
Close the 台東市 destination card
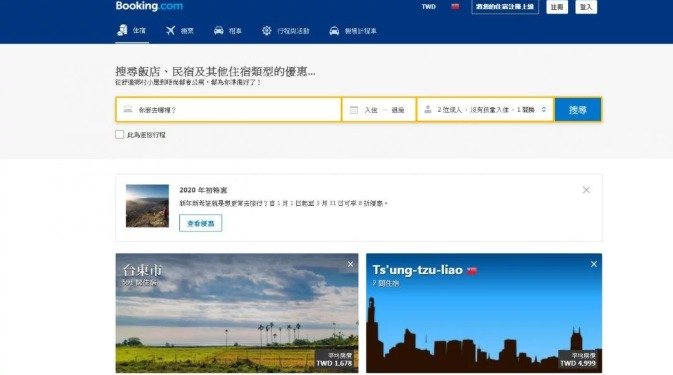coord(350,264)
